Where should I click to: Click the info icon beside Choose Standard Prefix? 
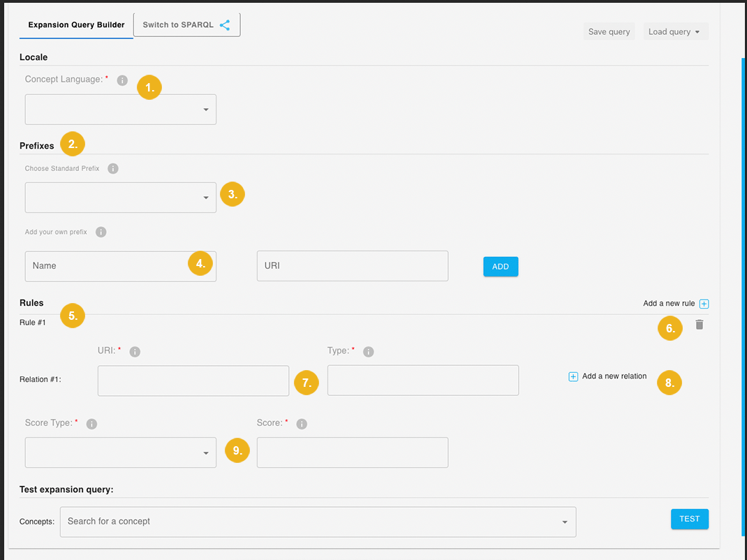tap(112, 168)
